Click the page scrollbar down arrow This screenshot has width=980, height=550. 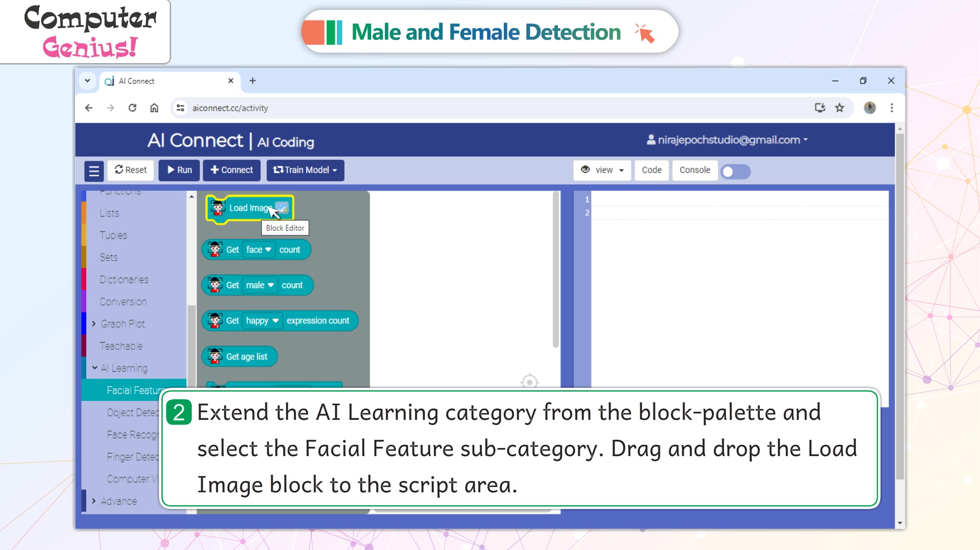(x=900, y=523)
